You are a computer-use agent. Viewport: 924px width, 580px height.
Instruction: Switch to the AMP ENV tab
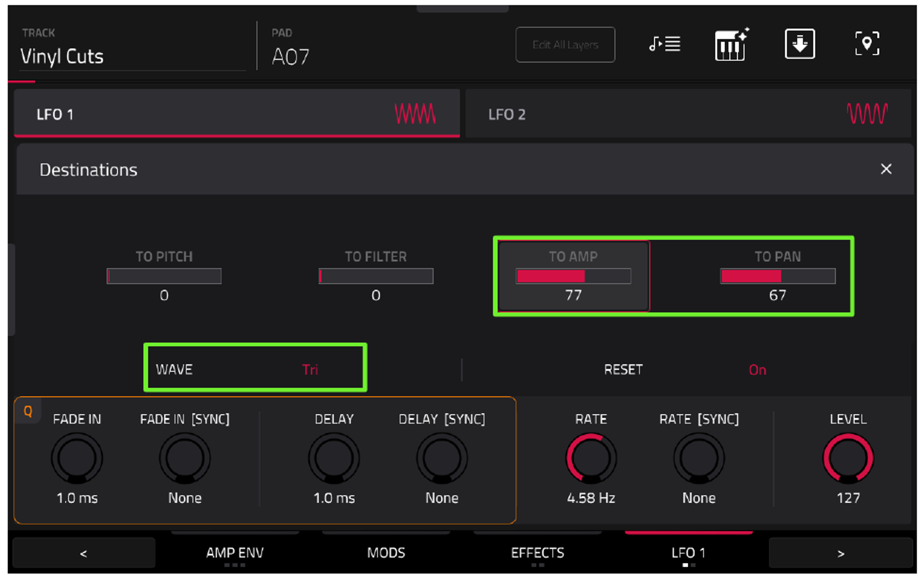pyautogui.click(x=235, y=553)
